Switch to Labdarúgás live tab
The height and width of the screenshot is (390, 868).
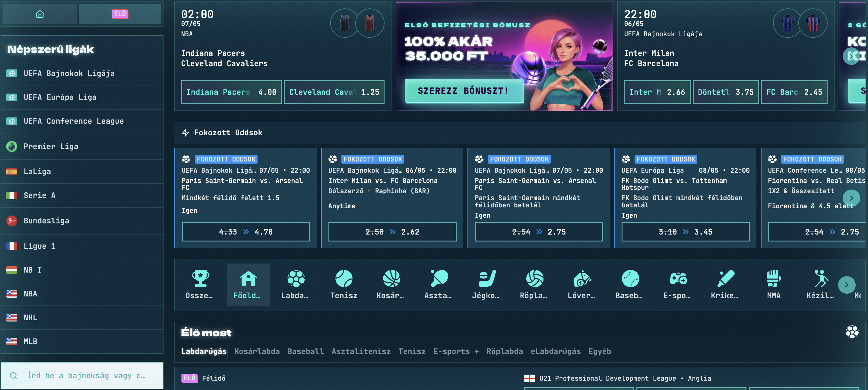(204, 352)
